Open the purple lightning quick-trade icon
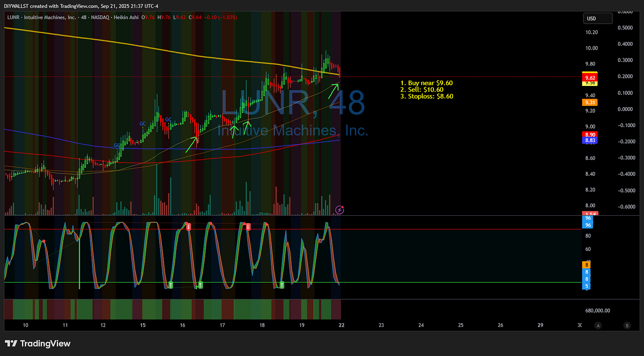 pos(339,210)
